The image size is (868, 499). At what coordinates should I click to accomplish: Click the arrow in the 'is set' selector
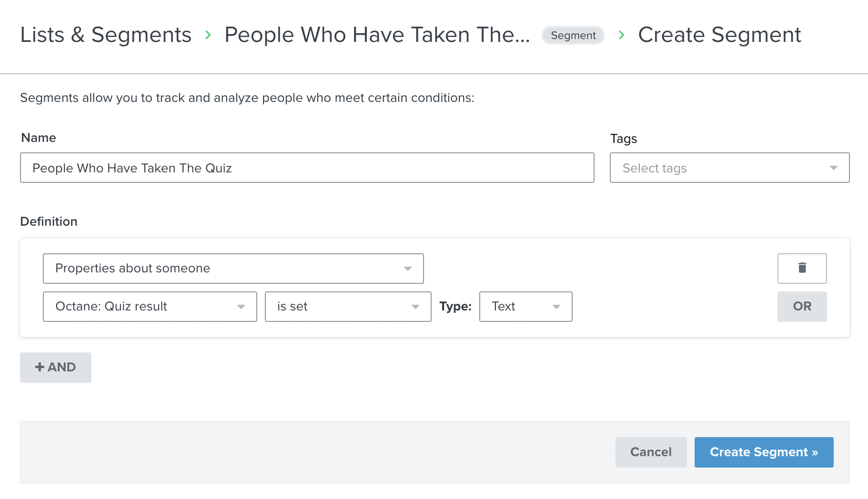(x=415, y=307)
